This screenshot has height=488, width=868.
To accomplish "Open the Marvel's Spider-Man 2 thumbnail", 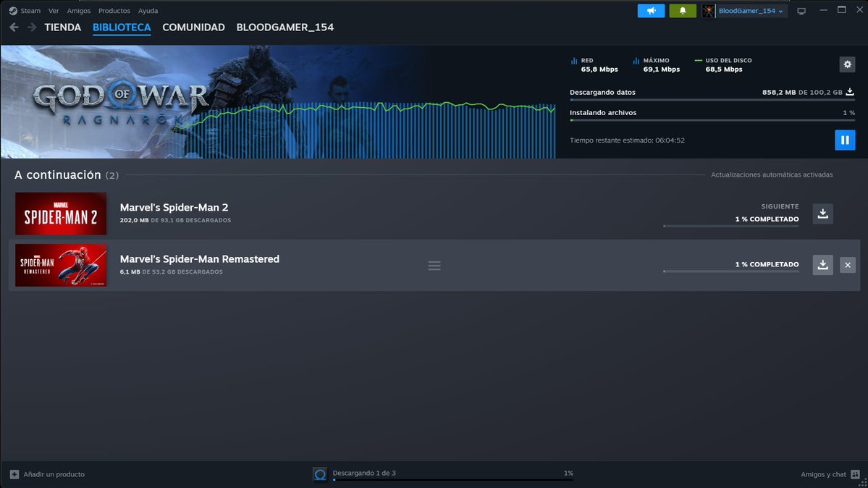I will click(x=61, y=214).
